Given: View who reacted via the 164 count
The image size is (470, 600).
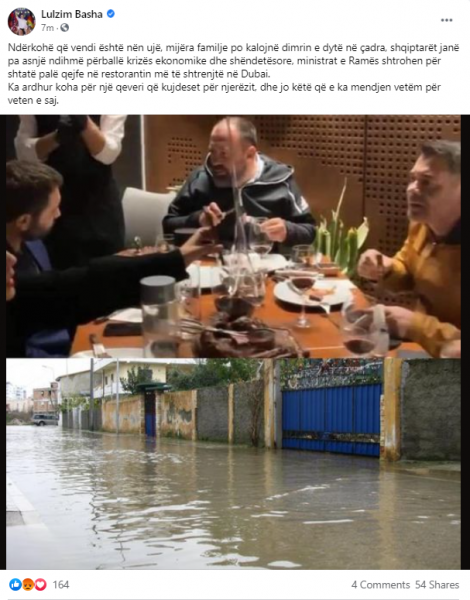Looking at the screenshot, I should (x=61, y=584).
